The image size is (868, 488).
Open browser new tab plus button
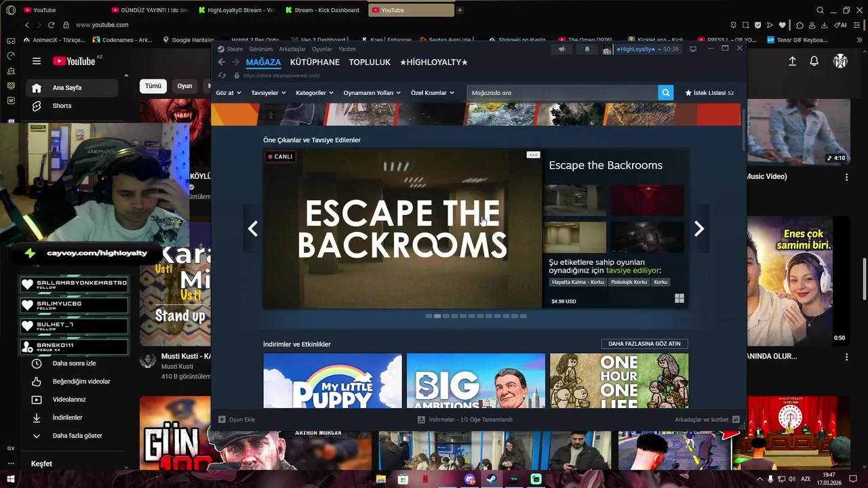(x=460, y=10)
